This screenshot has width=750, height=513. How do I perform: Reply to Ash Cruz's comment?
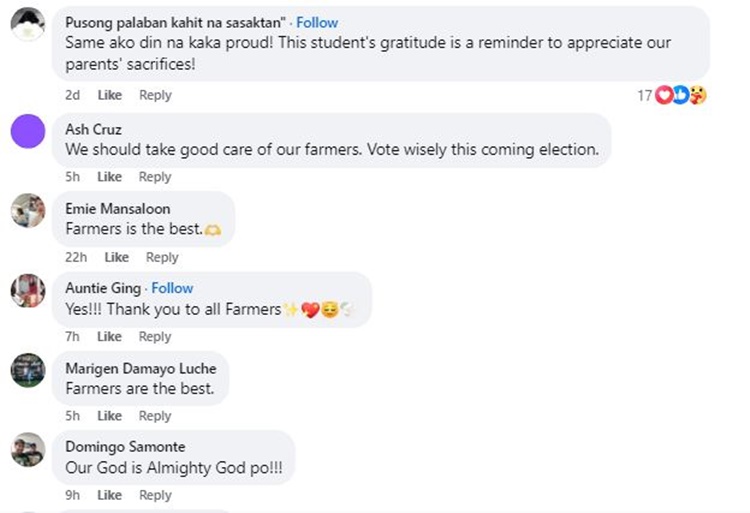point(155,177)
